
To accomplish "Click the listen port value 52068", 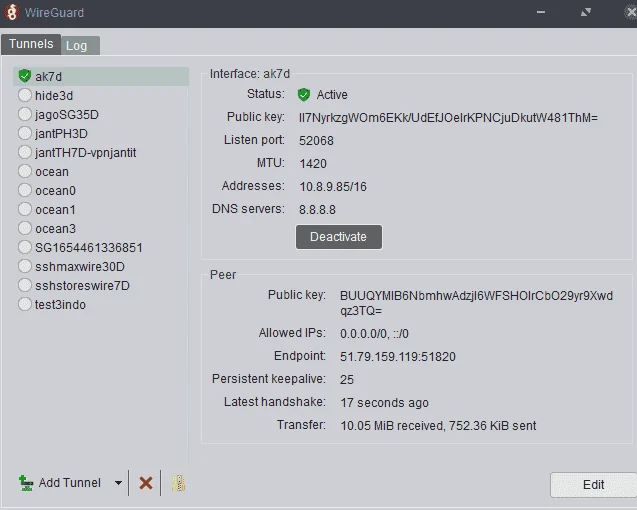I will [x=316, y=141].
